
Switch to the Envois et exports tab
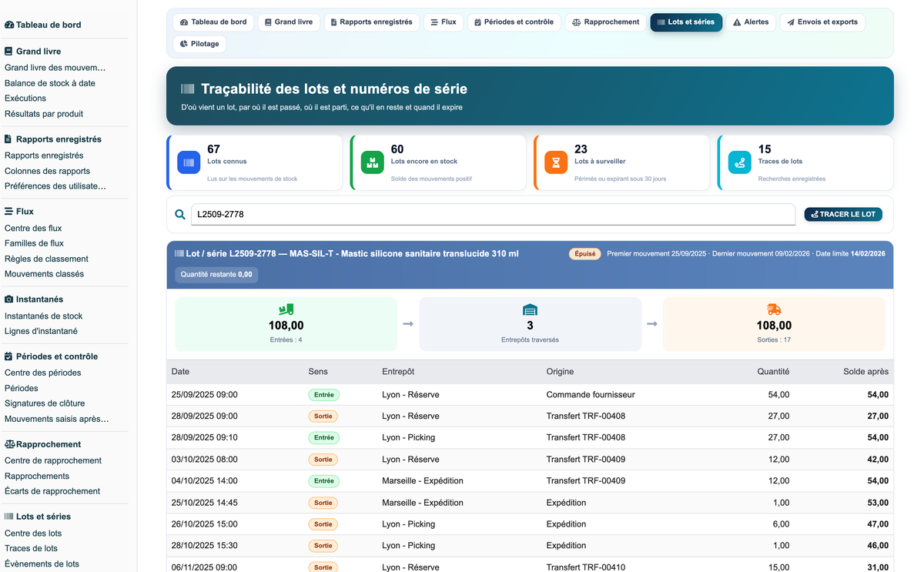pos(822,22)
